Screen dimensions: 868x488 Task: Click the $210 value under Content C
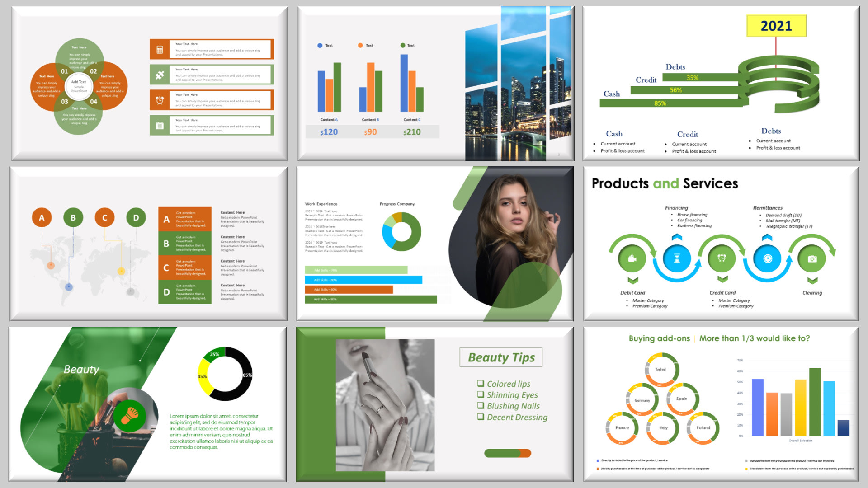pyautogui.click(x=412, y=132)
